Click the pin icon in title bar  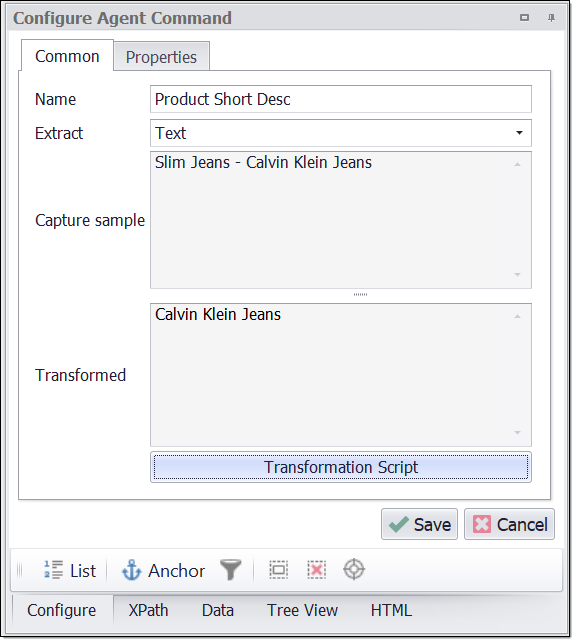[x=551, y=18]
